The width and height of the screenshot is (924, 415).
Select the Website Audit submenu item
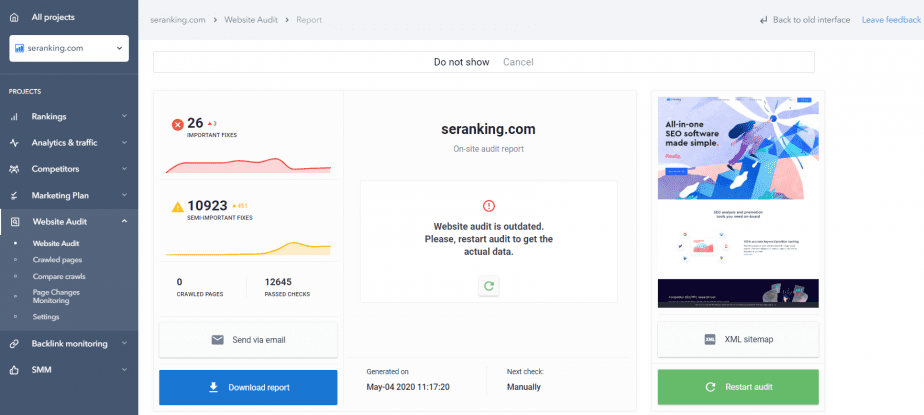tap(56, 243)
